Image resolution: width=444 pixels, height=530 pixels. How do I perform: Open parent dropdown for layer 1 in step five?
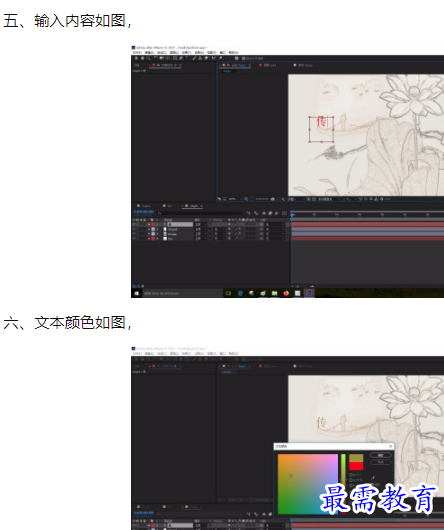point(275,224)
